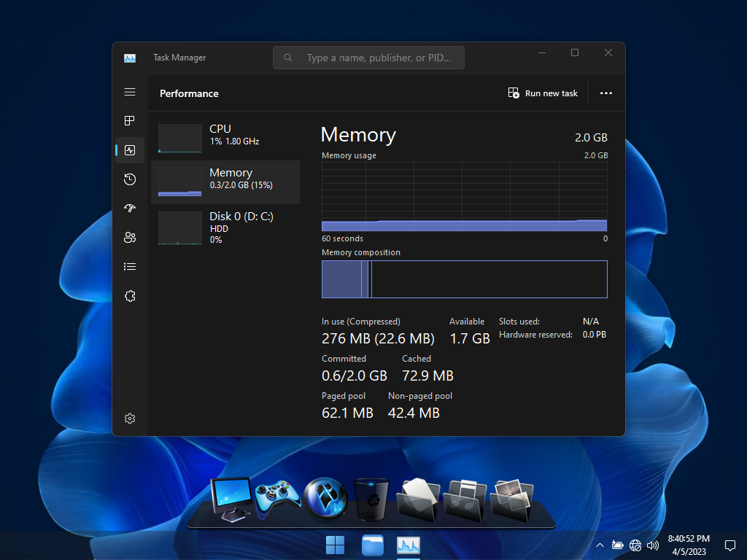Click the 72.9 MB cached value
This screenshot has width=747, height=560.
[x=427, y=376]
